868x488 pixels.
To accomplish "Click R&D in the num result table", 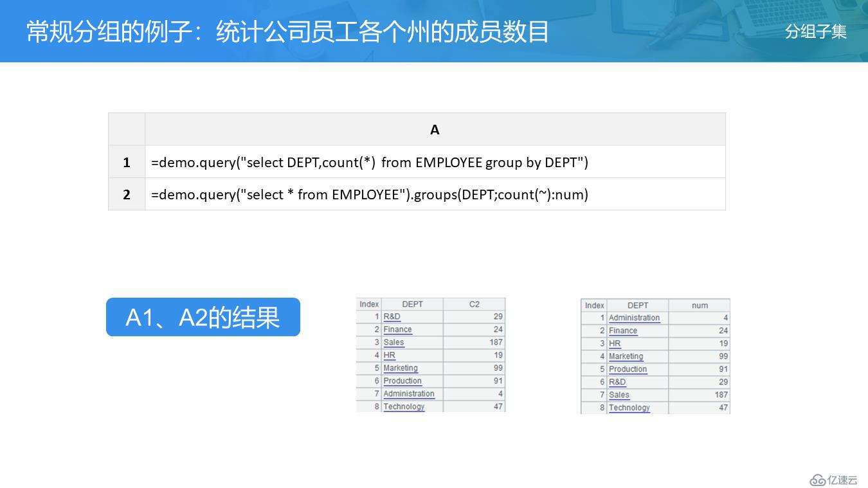I will 617,383.
